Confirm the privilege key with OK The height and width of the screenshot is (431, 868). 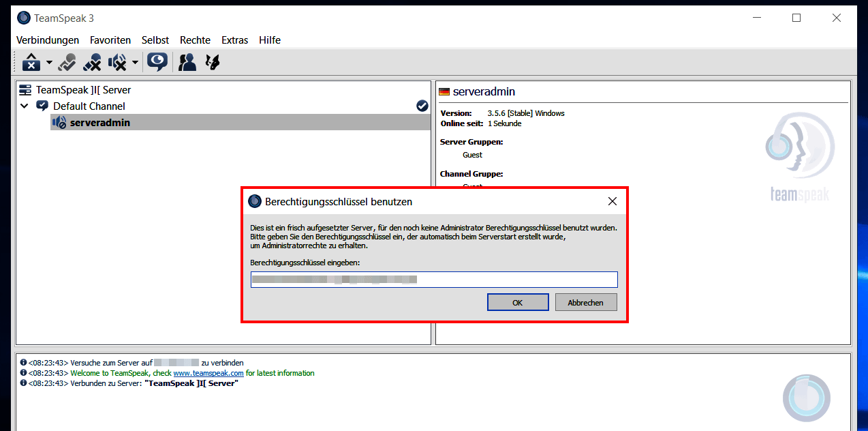(x=517, y=301)
